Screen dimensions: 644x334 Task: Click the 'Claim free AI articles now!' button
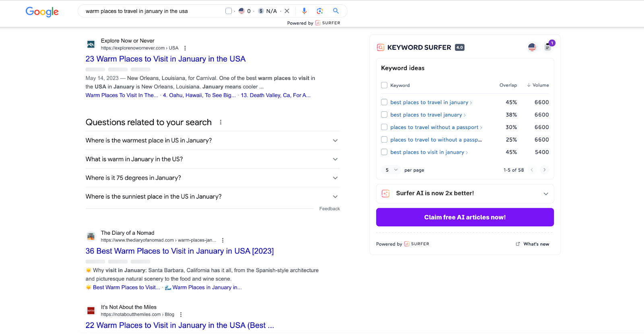click(465, 217)
